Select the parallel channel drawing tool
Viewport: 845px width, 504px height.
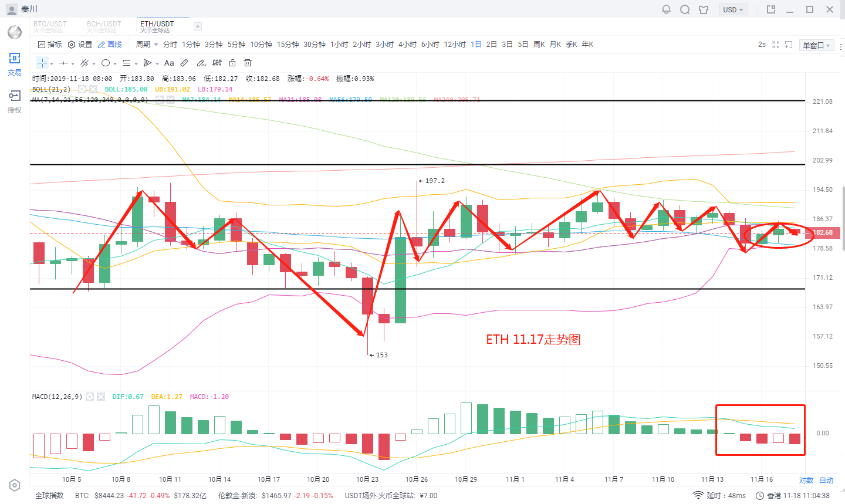click(84, 63)
